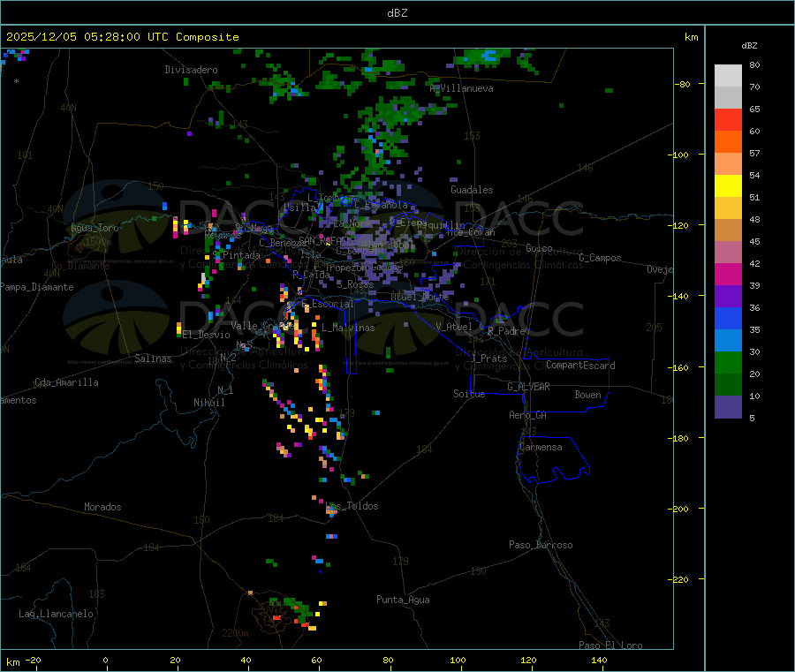Select the 'R_Padre' place label
Viewport: 795px width, 672px height.
click(506, 331)
